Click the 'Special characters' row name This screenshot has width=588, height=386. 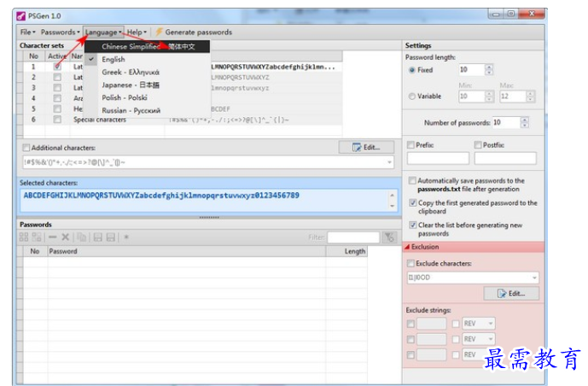tap(100, 120)
